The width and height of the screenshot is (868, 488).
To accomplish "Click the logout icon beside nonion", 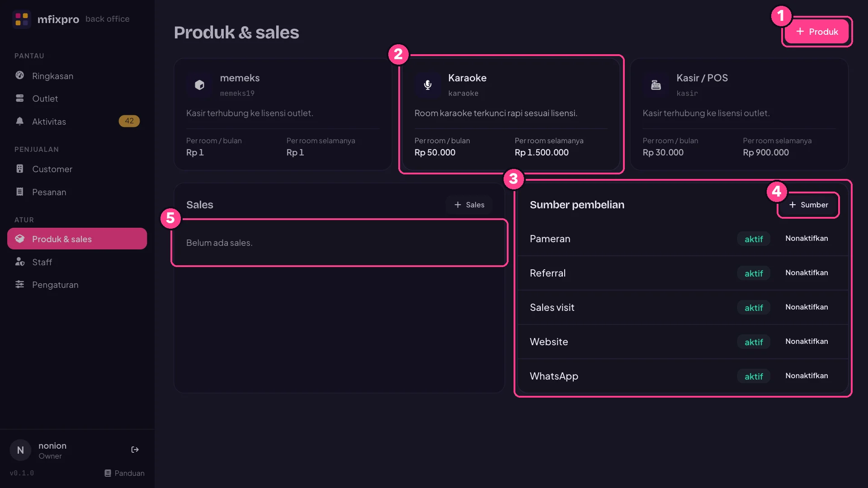I will tap(135, 450).
